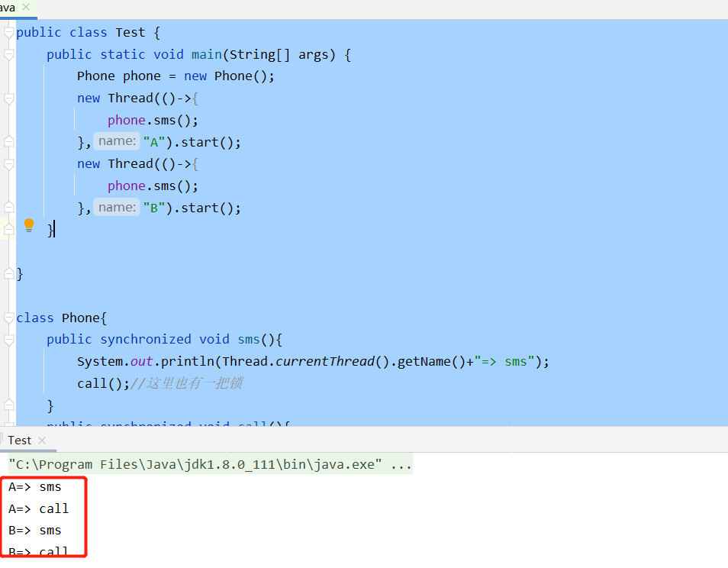Click 'println' in the System.out line

[x=189, y=361]
